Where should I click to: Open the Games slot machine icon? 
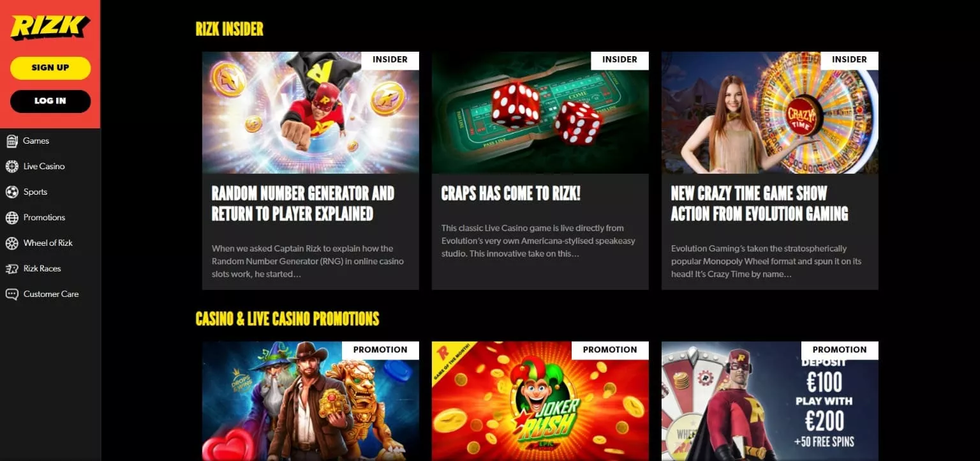pyautogui.click(x=11, y=141)
